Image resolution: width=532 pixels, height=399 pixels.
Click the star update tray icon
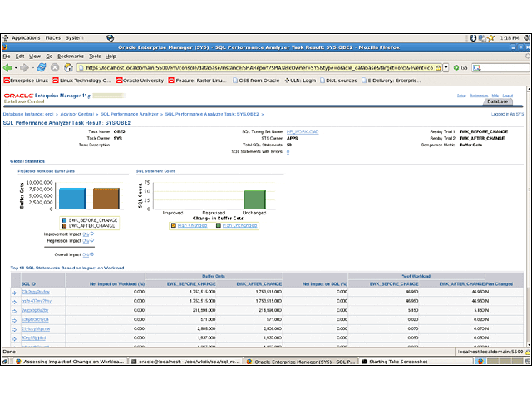pos(491,38)
